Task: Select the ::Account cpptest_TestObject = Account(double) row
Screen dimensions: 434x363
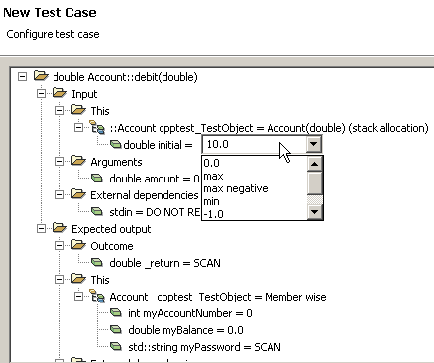Action: click(269, 128)
